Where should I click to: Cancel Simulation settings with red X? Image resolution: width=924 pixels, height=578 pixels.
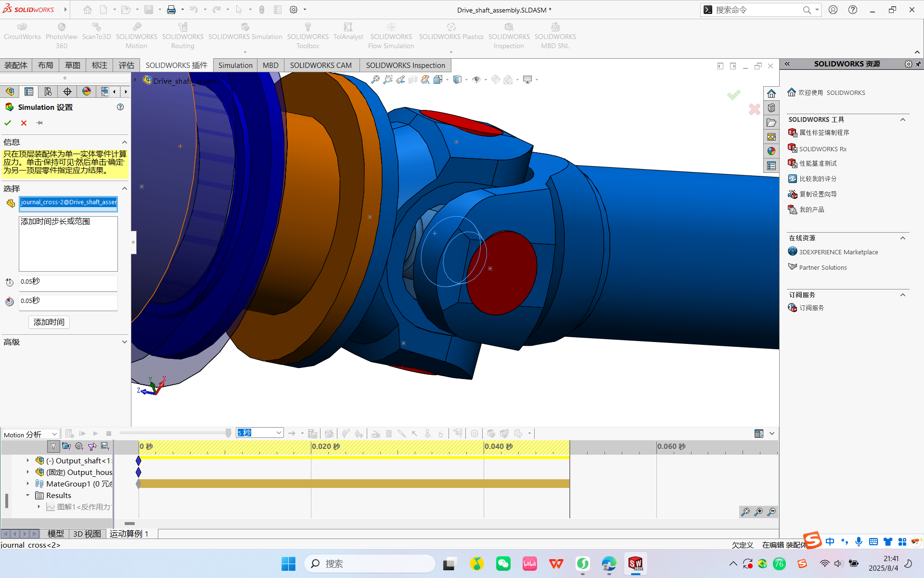point(23,123)
